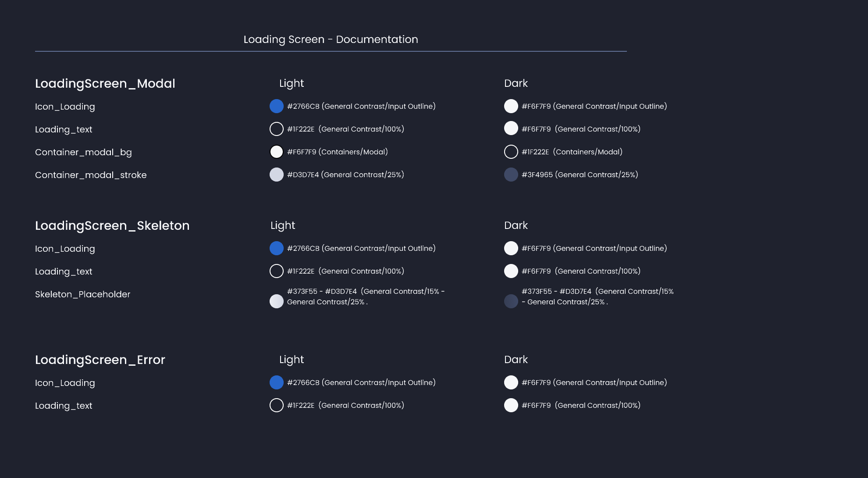
Task: Select the #3F4965 (General Contrast/25%) text
Action: (580, 175)
